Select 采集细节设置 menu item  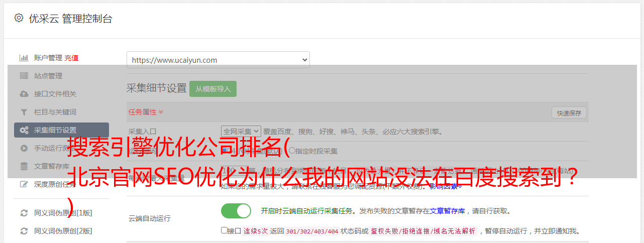61,130
